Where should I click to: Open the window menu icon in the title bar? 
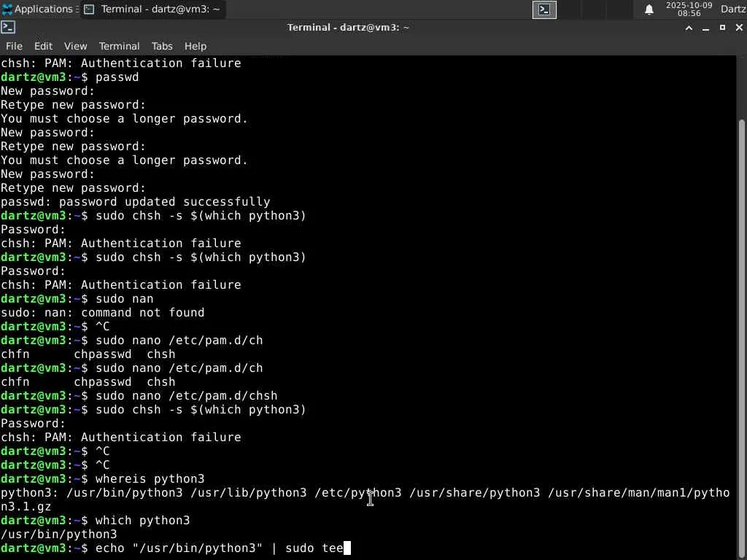click(x=8, y=28)
